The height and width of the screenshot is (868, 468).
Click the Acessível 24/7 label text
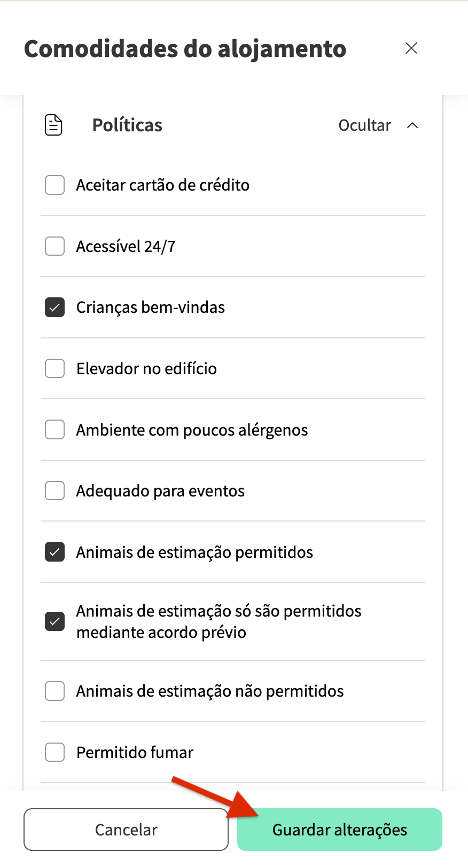[x=126, y=247]
